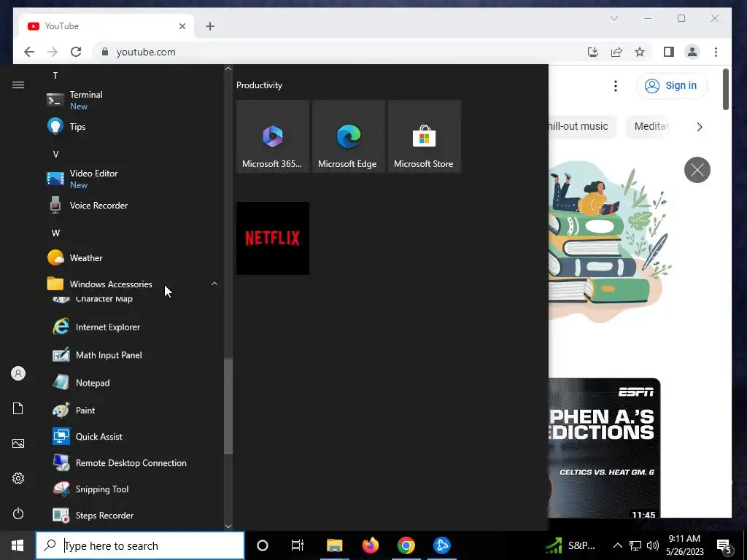Open the clock showing 9:11 AM

pyautogui.click(x=684, y=545)
